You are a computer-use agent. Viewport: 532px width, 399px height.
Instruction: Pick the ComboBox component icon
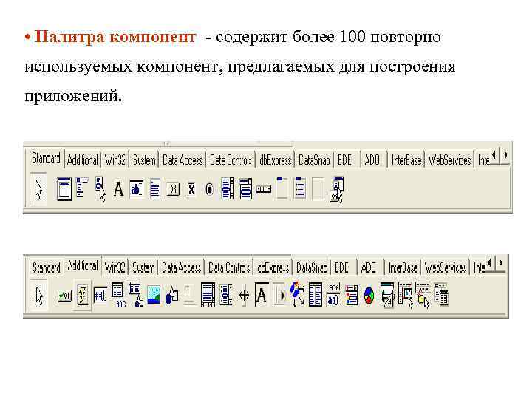245,188
